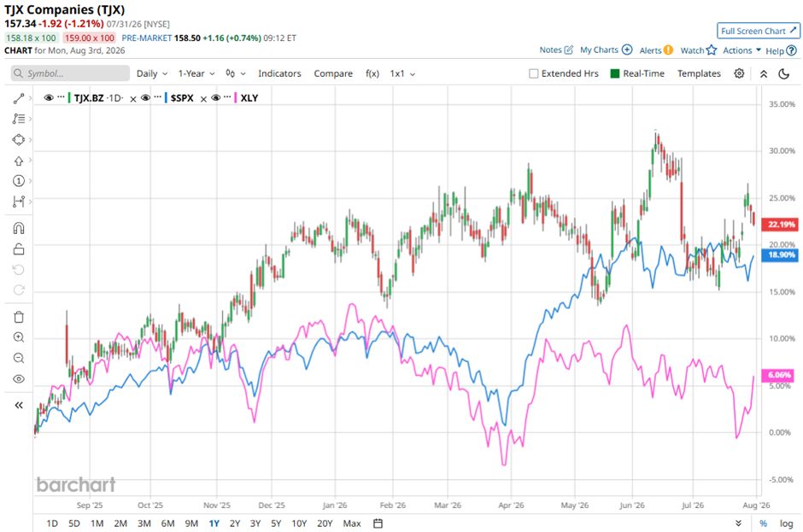Collapse the left drawing toolbar
The height and width of the screenshot is (532, 803).
pos(19,405)
